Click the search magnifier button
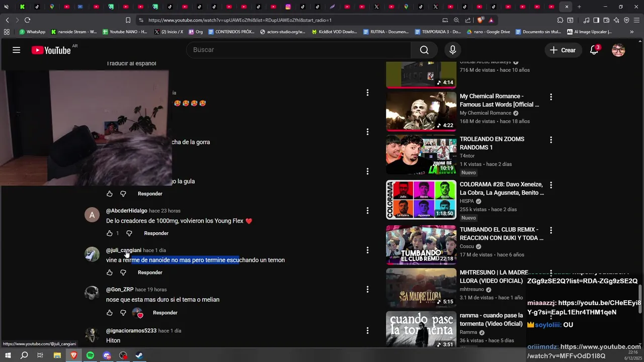 (x=424, y=50)
